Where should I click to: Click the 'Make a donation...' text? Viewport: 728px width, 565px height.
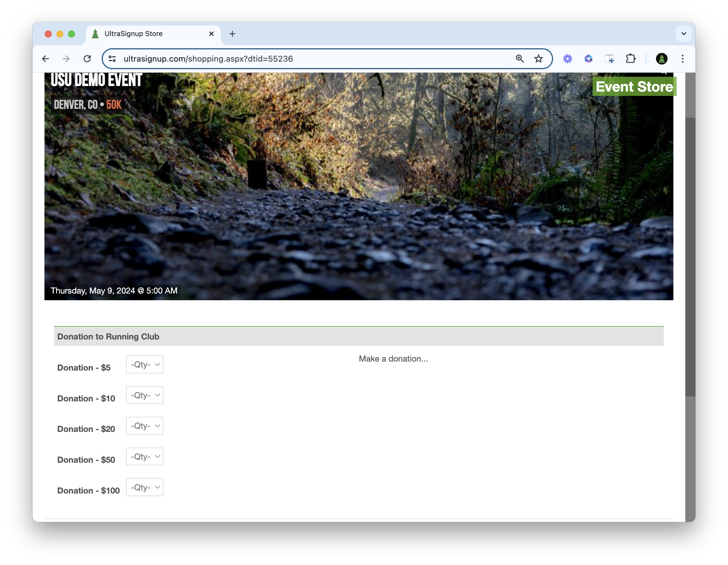pyautogui.click(x=393, y=359)
